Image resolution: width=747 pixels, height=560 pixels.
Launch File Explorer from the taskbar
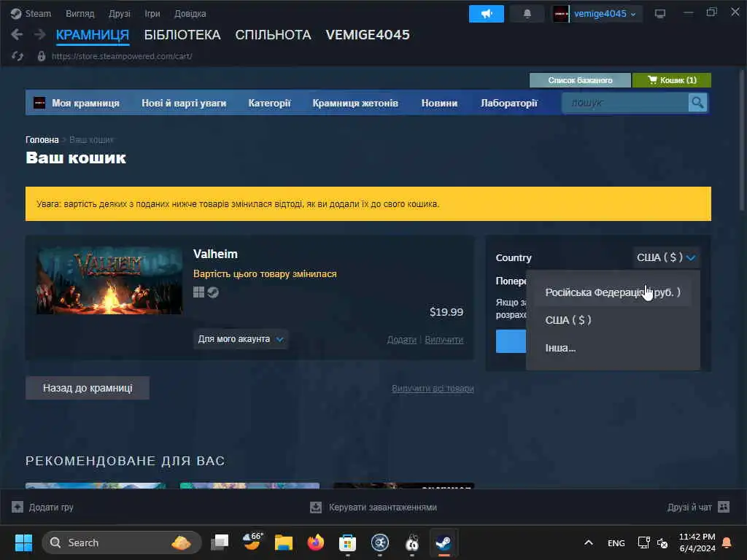[284, 542]
